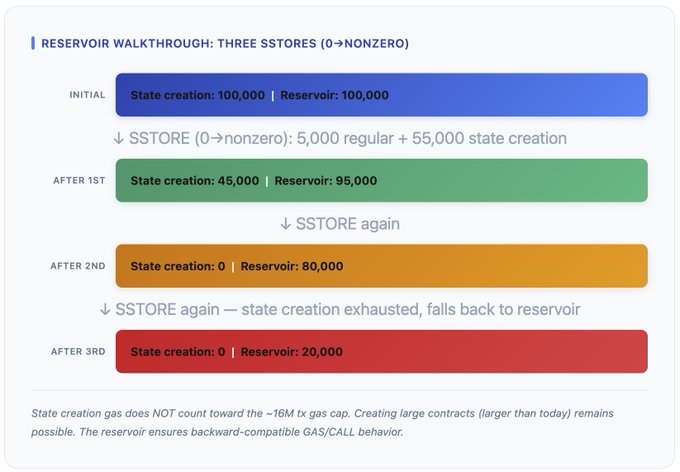Image resolution: width=680 pixels, height=472 pixels.
Task: Click the "Reservoir: 80,000" value
Action: tap(292, 266)
